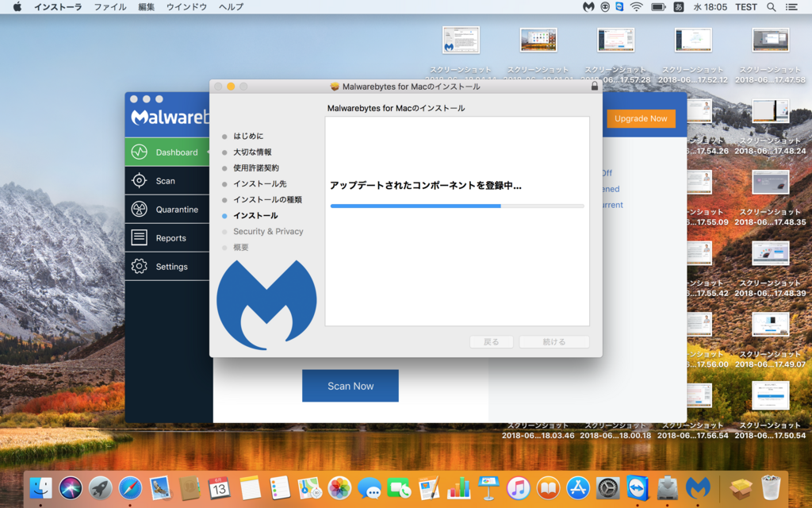Open Settings in the Malwarebytes sidebar

(x=167, y=267)
